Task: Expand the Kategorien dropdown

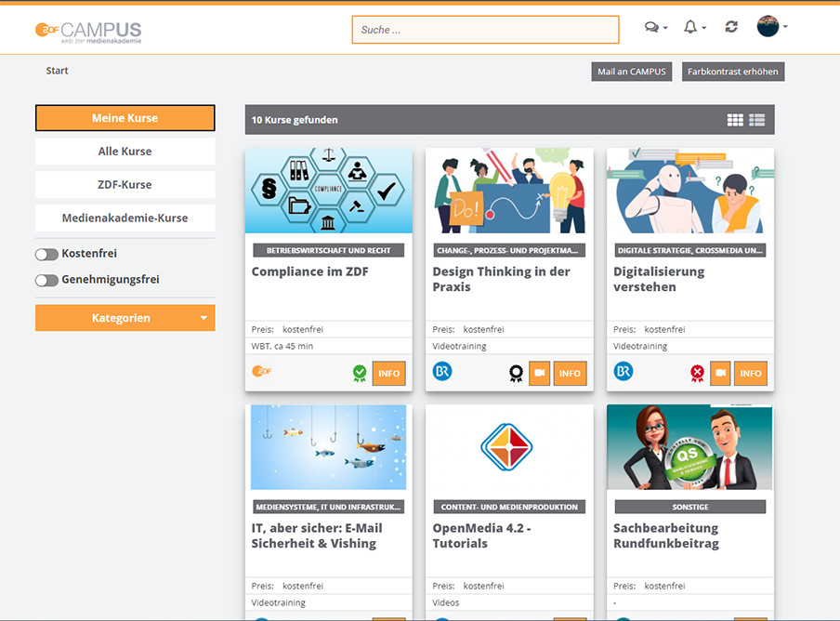Action: pos(125,318)
